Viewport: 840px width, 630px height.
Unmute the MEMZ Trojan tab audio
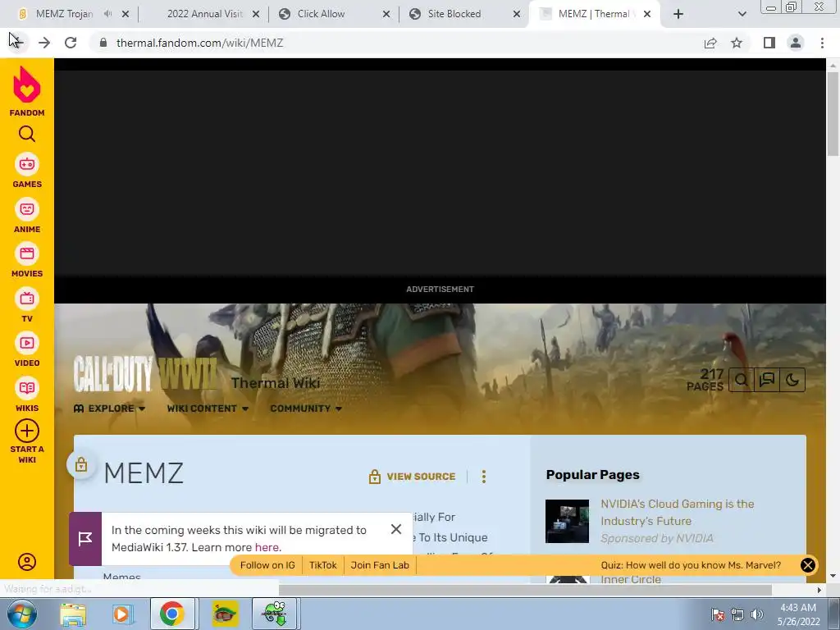107,14
